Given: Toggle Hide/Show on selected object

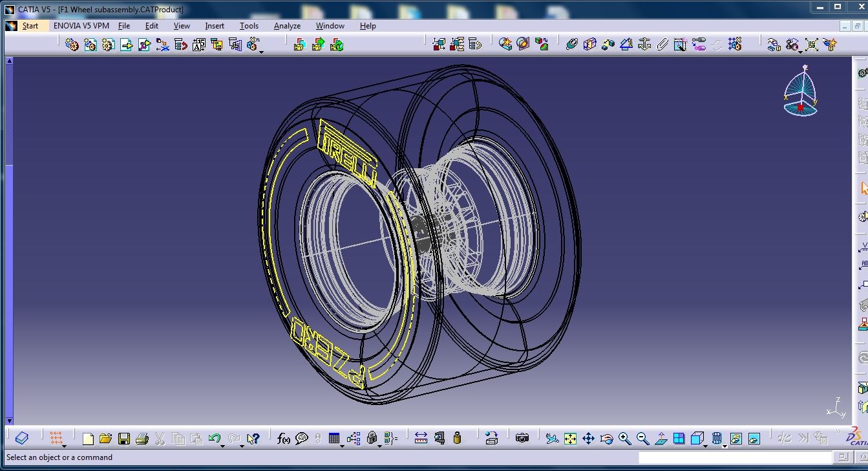Looking at the screenshot, I should tap(736, 439).
